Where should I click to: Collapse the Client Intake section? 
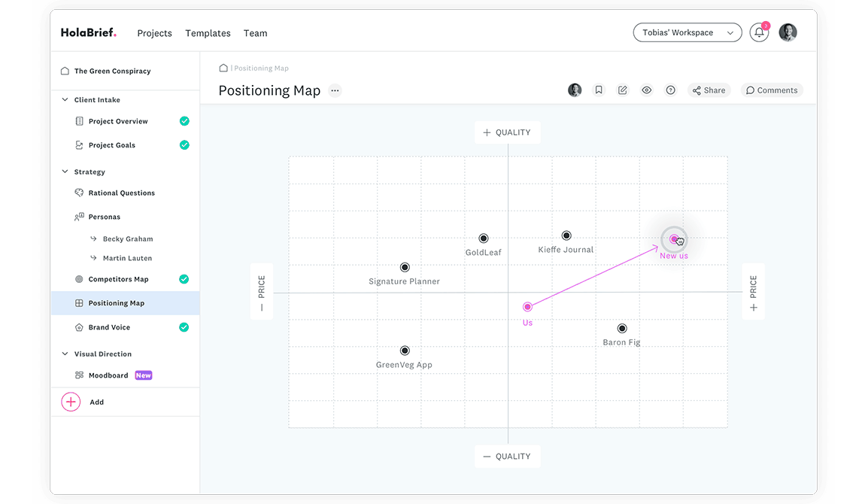click(x=65, y=99)
